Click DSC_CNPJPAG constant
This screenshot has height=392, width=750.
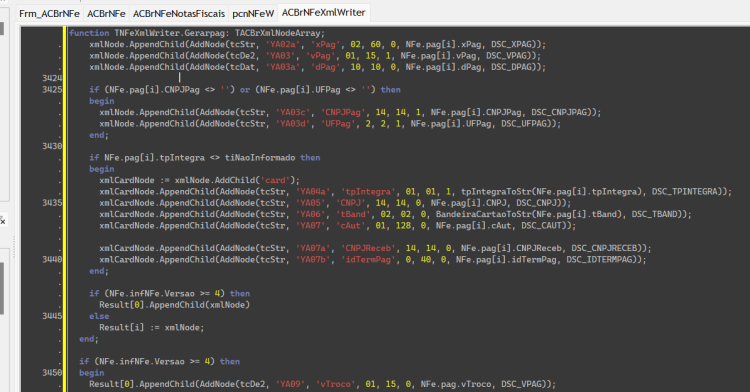pos(559,112)
